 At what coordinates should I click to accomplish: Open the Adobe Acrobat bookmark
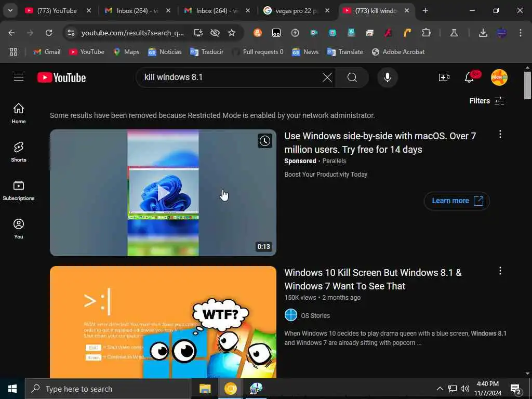pos(398,52)
